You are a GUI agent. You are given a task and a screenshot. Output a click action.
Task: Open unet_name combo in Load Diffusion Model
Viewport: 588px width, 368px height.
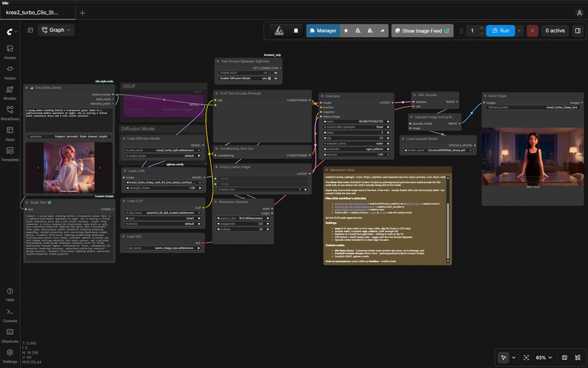pos(163,151)
